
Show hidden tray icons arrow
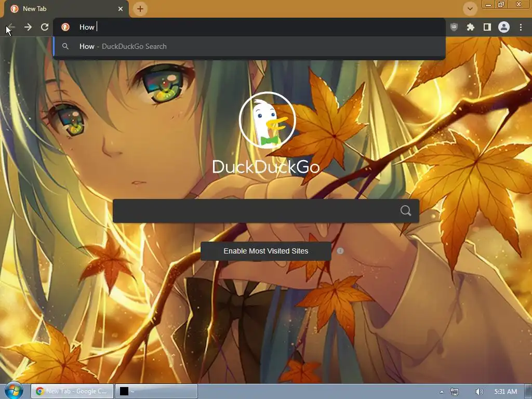[x=442, y=392]
